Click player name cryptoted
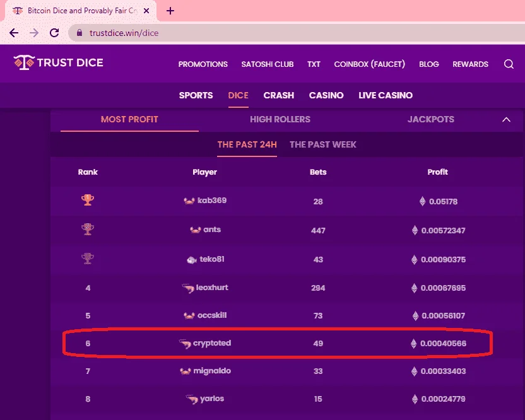 point(212,343)
